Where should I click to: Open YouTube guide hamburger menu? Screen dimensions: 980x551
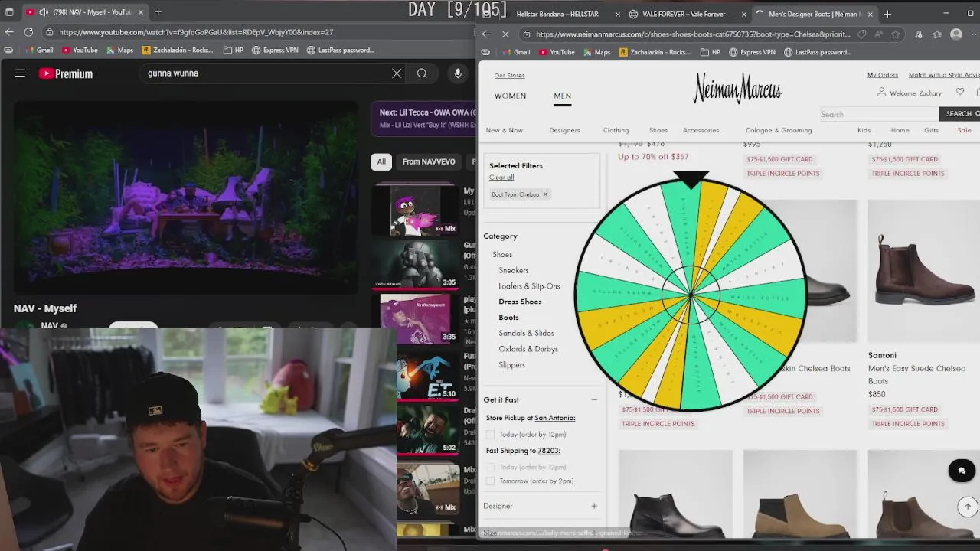coord(20,73)
